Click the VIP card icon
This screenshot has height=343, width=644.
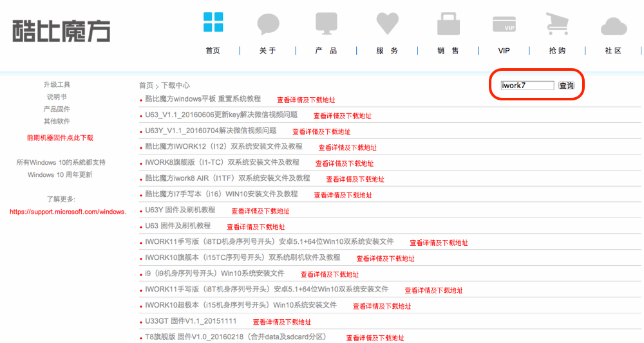pos(504,24)
